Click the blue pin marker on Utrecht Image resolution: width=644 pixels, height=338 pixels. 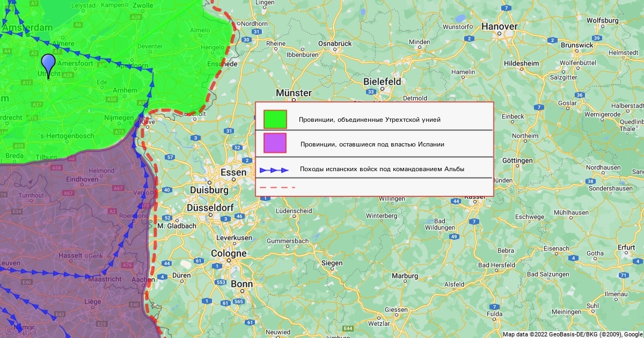[48, 65]
